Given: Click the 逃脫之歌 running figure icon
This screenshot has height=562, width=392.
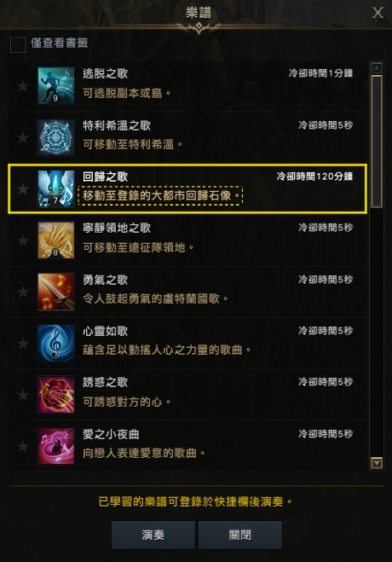Looking at the screenshot, I should (x=56, y=85).
